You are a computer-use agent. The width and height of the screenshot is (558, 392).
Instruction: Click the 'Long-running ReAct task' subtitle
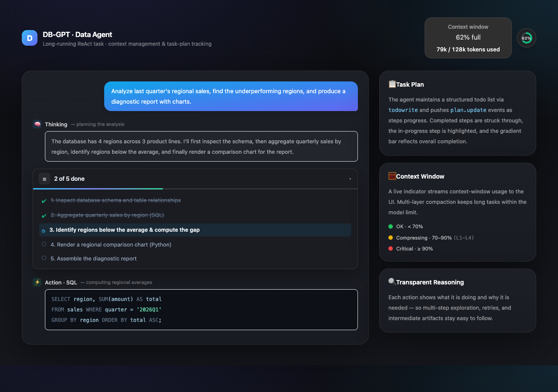pyautogui.click(x=74, y=44)
